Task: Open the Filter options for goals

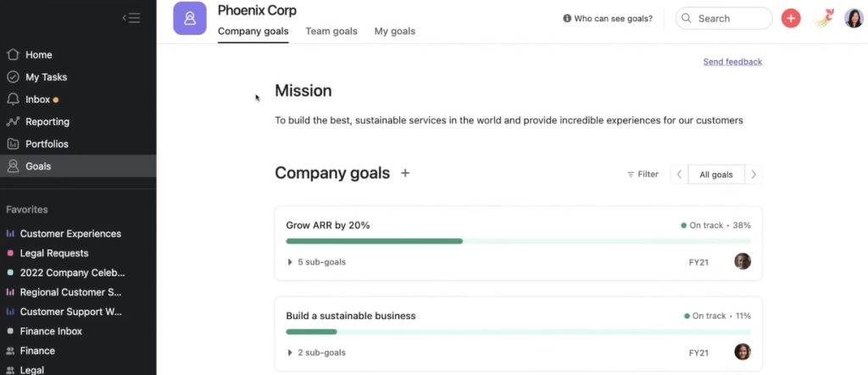Action: coord(643,175)
